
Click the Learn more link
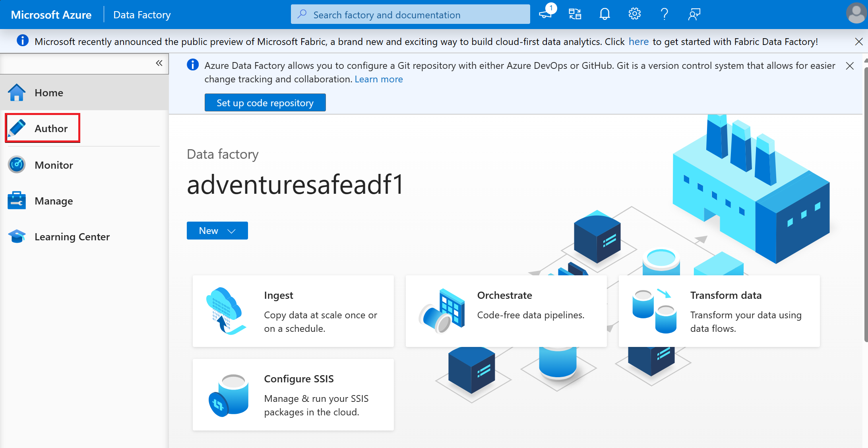(379, 79)
